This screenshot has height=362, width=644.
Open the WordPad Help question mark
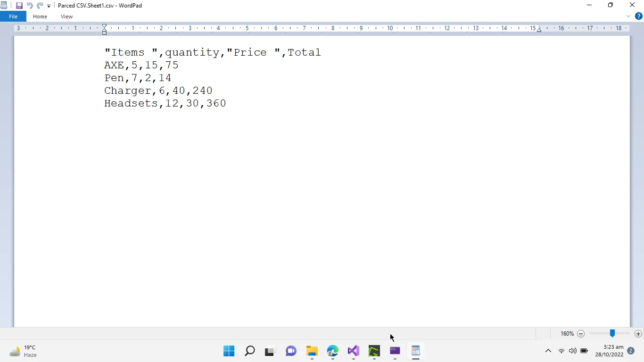point(639,16)
